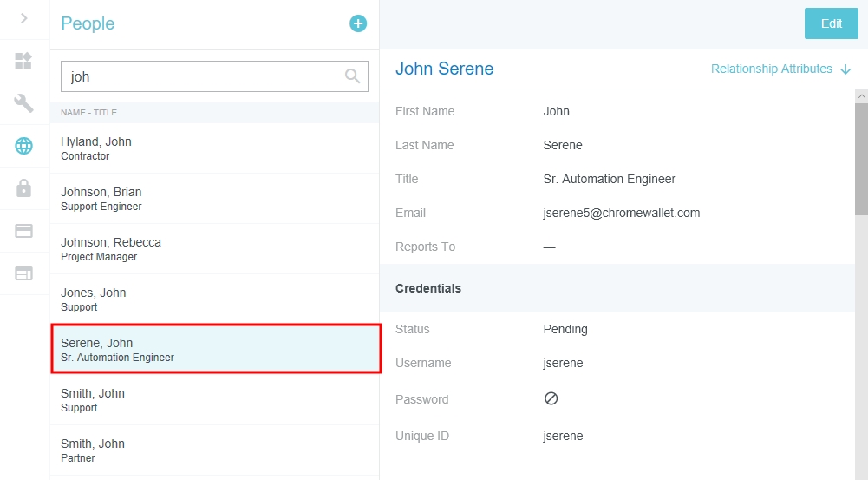Click the credit card icon in sidebar

coord(24,231)
